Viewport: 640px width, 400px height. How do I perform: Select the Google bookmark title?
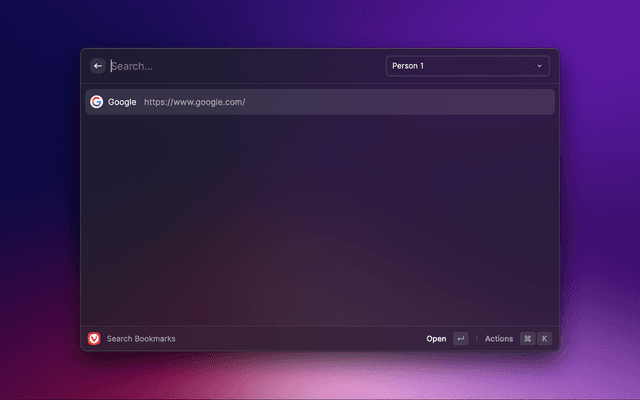coord(122,102)
